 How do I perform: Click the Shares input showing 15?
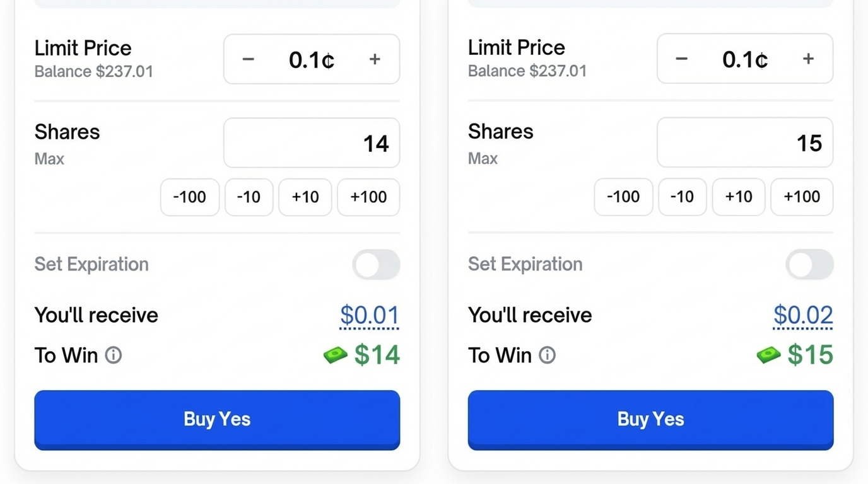pyautogui.click(x=745, y=143)
